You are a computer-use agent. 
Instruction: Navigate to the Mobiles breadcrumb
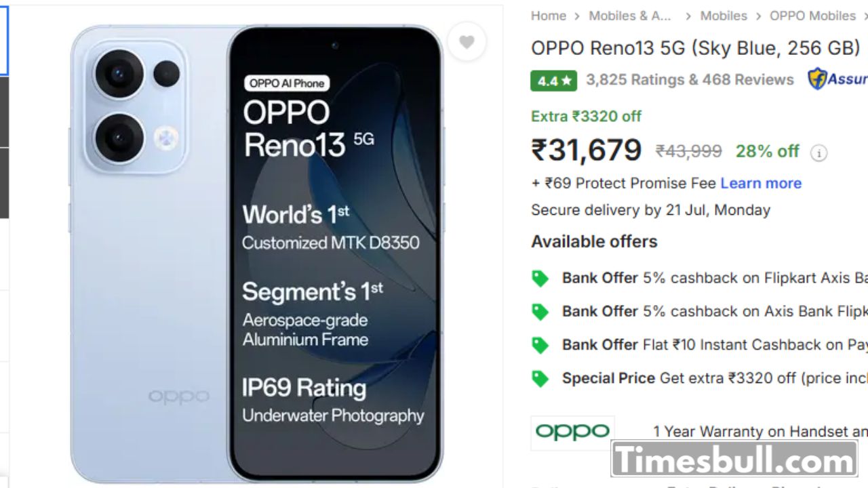pos(723,16)
